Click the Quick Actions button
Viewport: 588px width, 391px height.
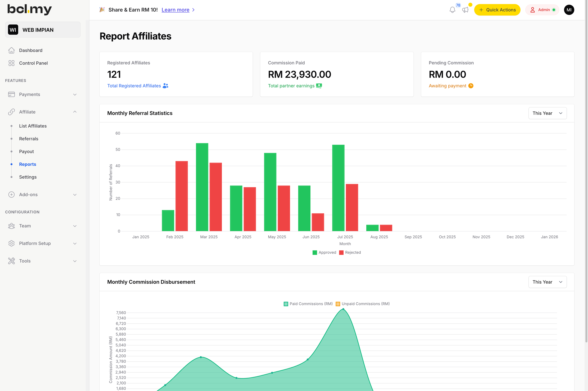(497, 10)
